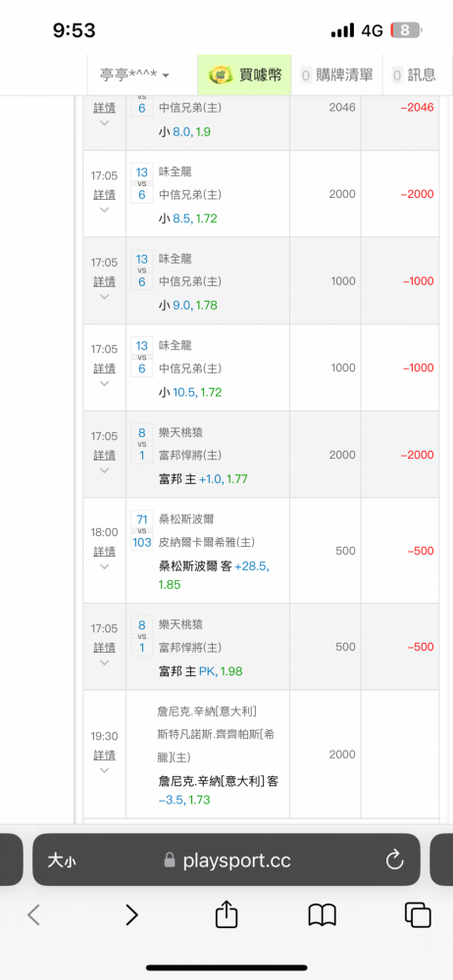Open Safari bookmarks book icon
453x980 pixels.
(x=323, y=915)
